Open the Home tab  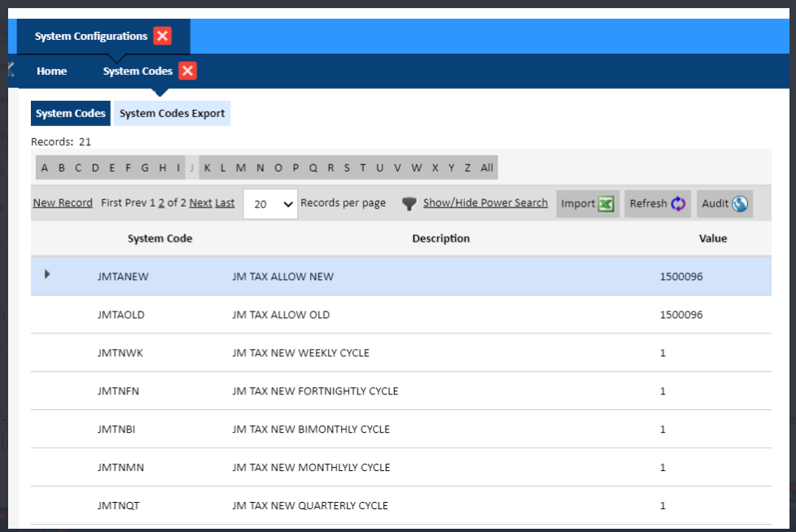click(52, 71)
